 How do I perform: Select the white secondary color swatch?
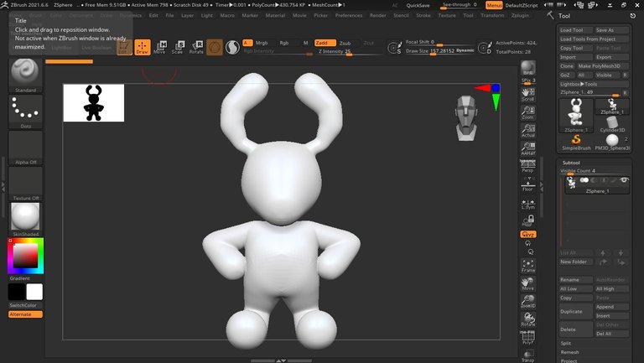[x=34, y=292]
